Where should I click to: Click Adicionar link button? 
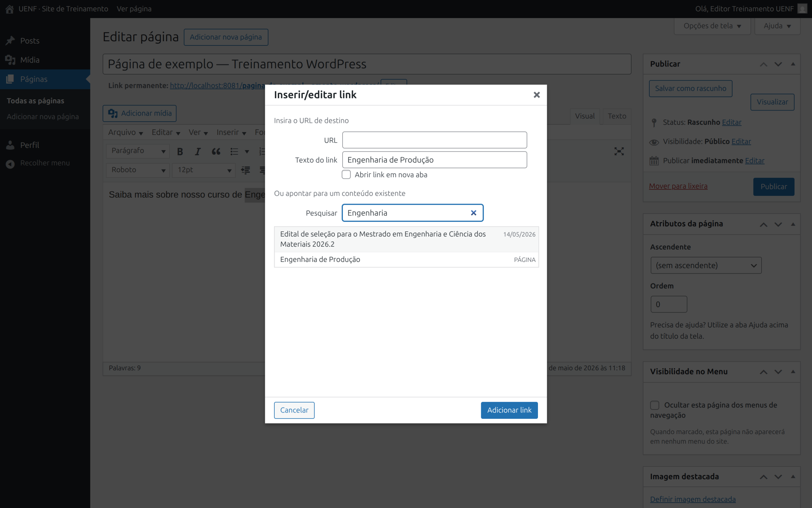[509, 410]
